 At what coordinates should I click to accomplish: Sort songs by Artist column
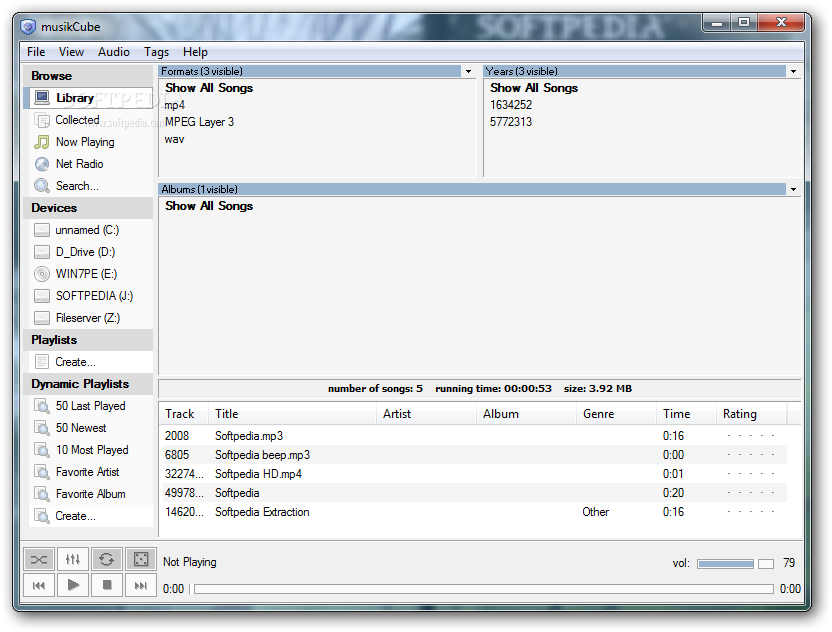point(427,414)
